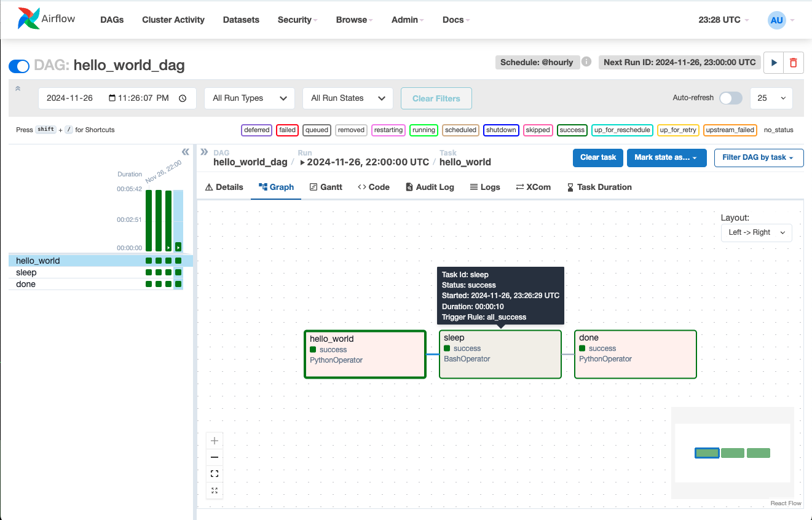Open the Datasets page
Image resolution: width=812 pixels, height=520 pixels.
coord(241,20)
